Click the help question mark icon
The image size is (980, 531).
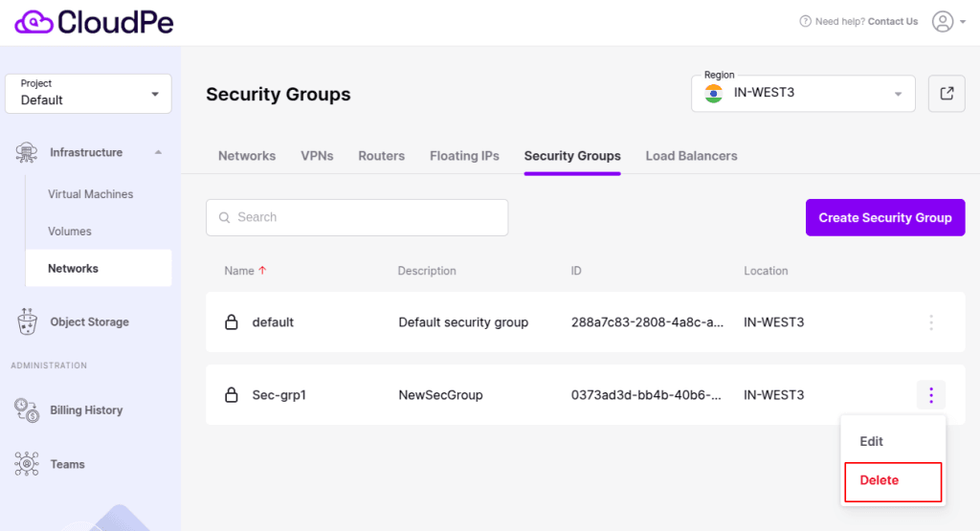[x=805, y=21]
